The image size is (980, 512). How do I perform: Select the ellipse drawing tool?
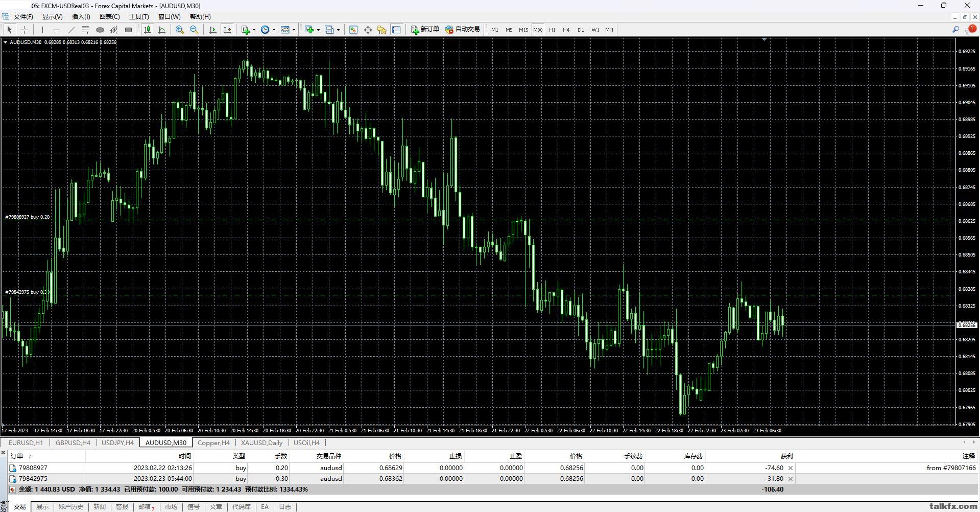click(100, 30)
